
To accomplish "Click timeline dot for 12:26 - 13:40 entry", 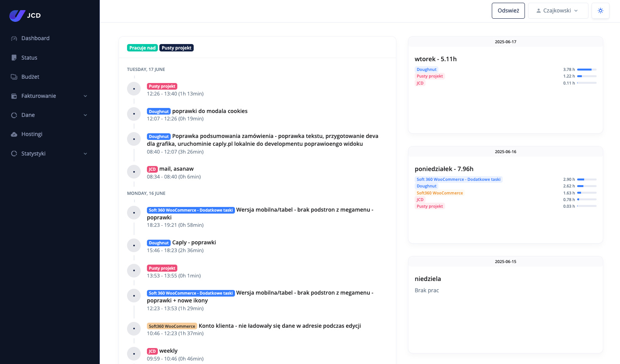I will 134,89.
